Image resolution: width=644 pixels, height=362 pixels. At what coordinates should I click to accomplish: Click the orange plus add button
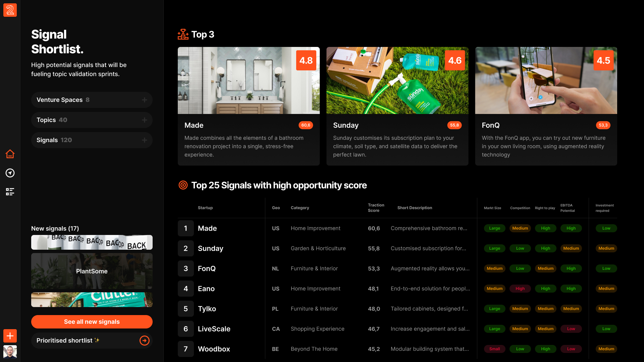10,336
